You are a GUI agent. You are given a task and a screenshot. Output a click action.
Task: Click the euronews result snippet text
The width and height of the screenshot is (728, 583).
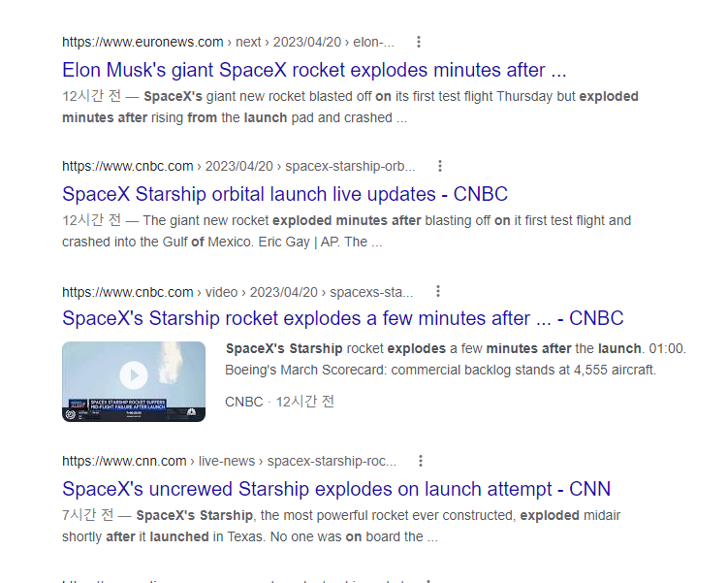pos(350,107)
